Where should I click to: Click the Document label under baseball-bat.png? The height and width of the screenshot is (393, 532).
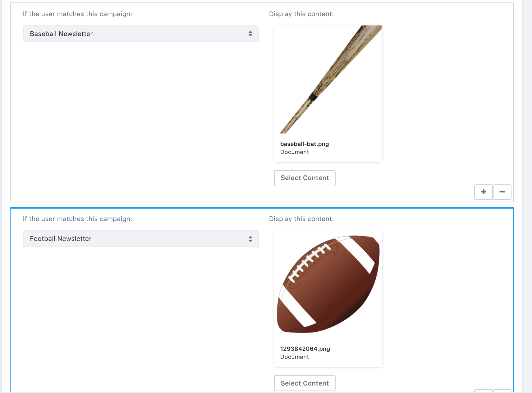click(295, 152)
